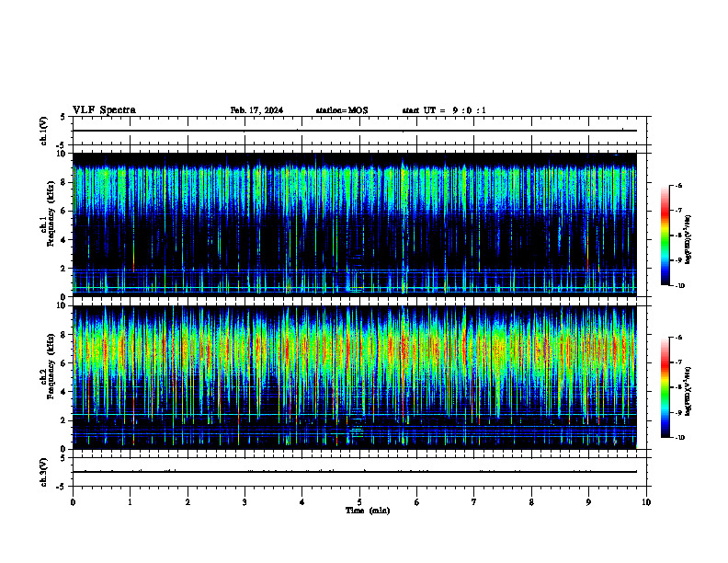This screenshot has width=728, height=563.
Task: Click the "-10" label on ch.2 color scale
Action: (680, 438)
